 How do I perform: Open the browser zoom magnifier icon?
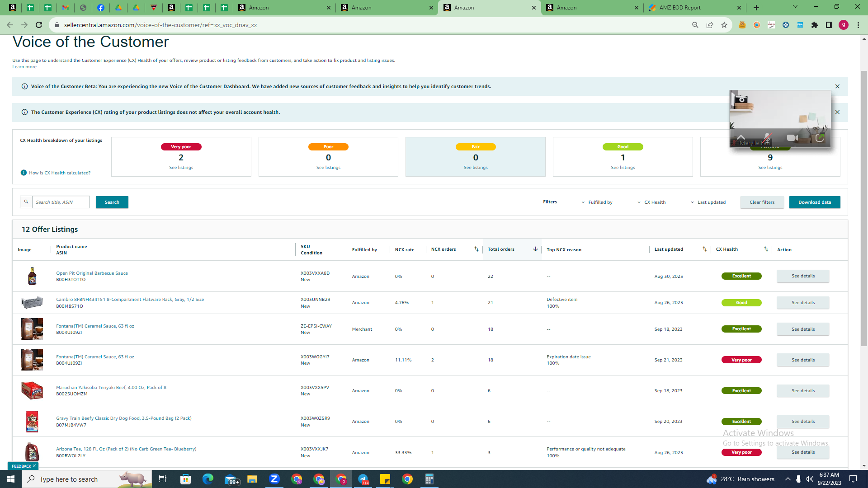tap(695, 25)
